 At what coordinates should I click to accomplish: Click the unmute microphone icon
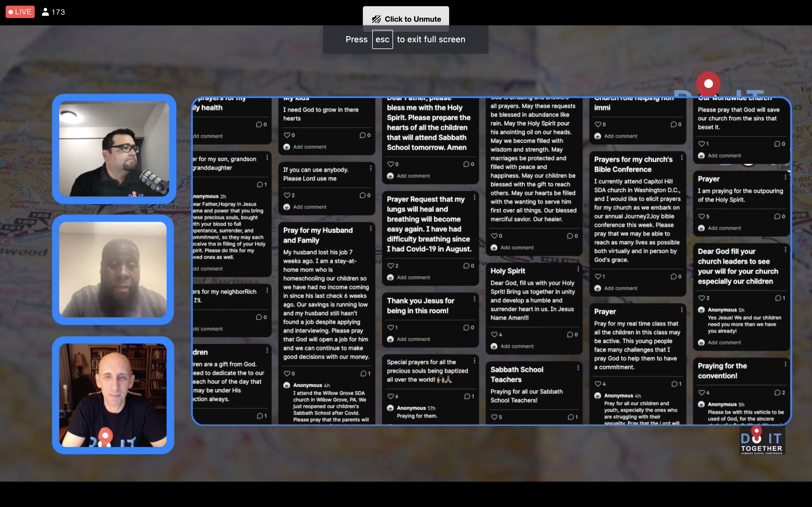coord(375,19)
